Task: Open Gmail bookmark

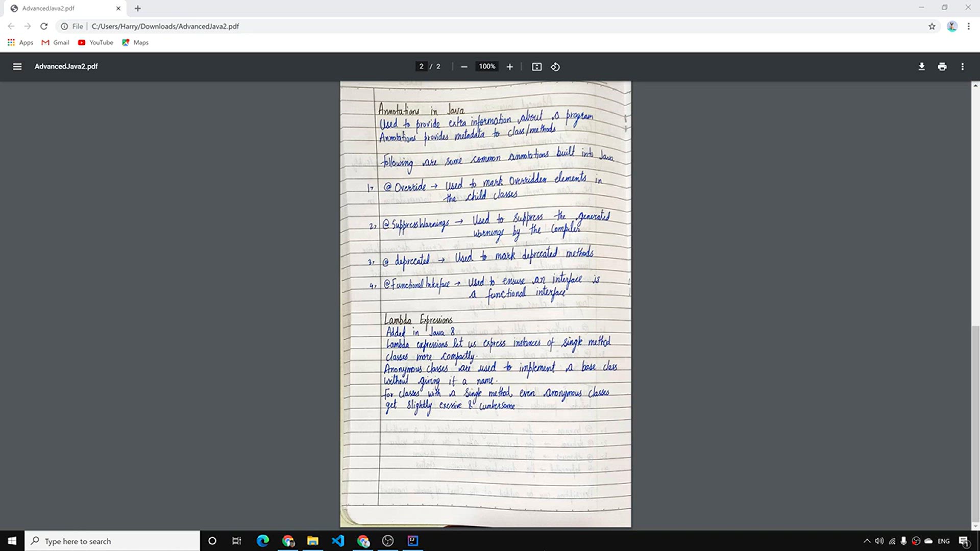Action: (55, 42)
